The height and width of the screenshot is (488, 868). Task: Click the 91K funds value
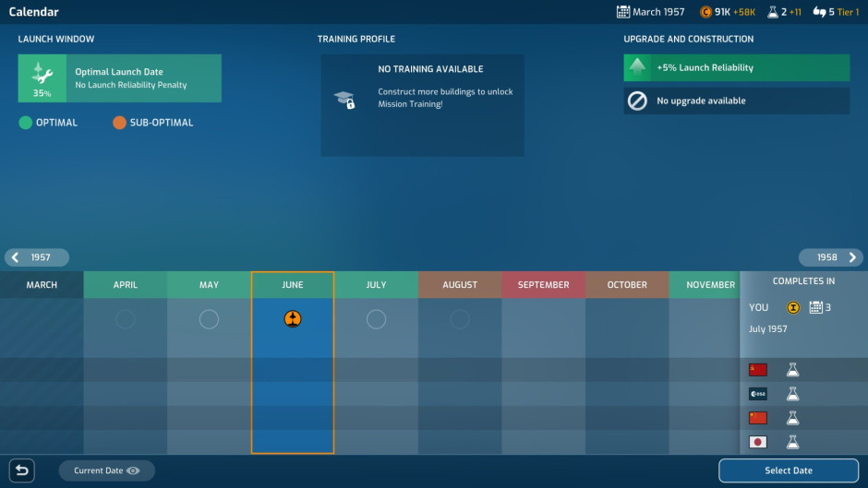coord(722,12)
